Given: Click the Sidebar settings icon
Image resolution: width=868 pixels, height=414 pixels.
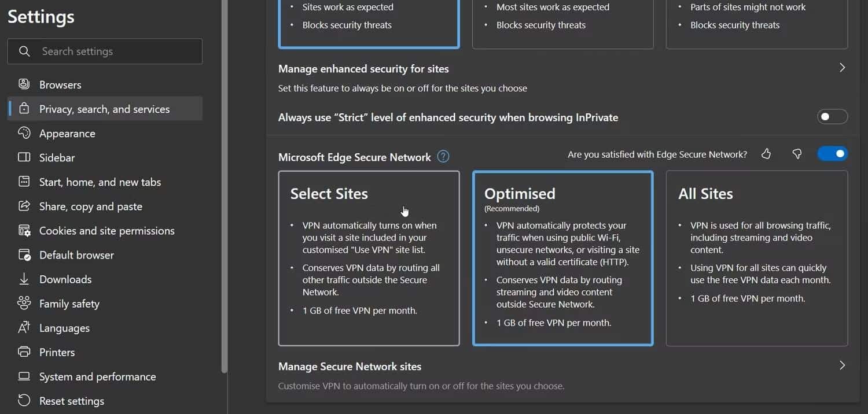Looking at the screenshot, I should coord(24,157).
